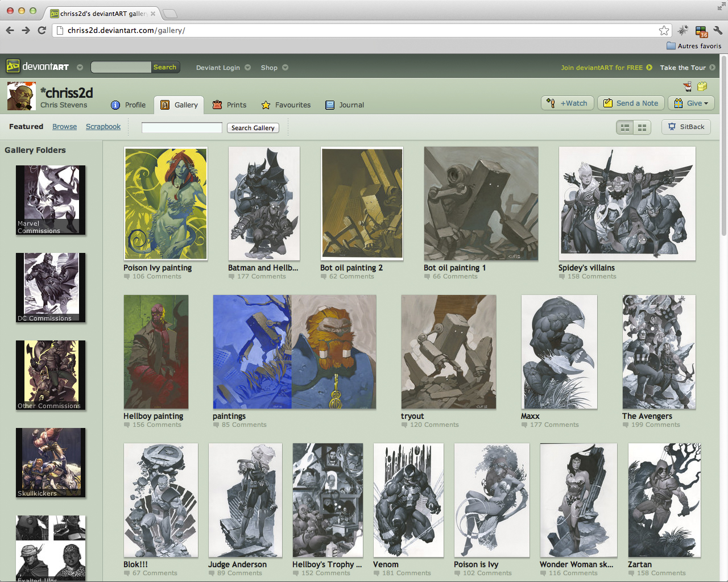Click the yellow note icon above Give
The width and height of the screenshot is (728, 582).
[x=702, y=86]
